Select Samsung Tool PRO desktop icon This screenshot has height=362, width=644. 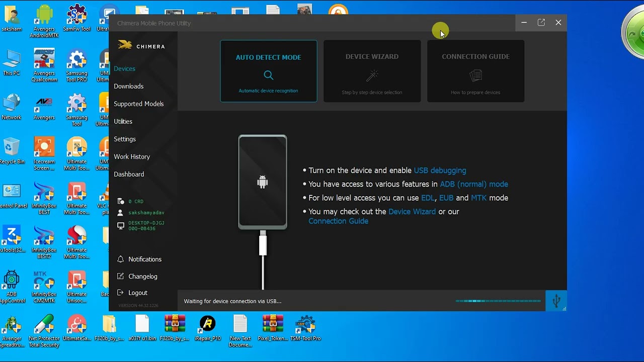(x=76, y=65)
